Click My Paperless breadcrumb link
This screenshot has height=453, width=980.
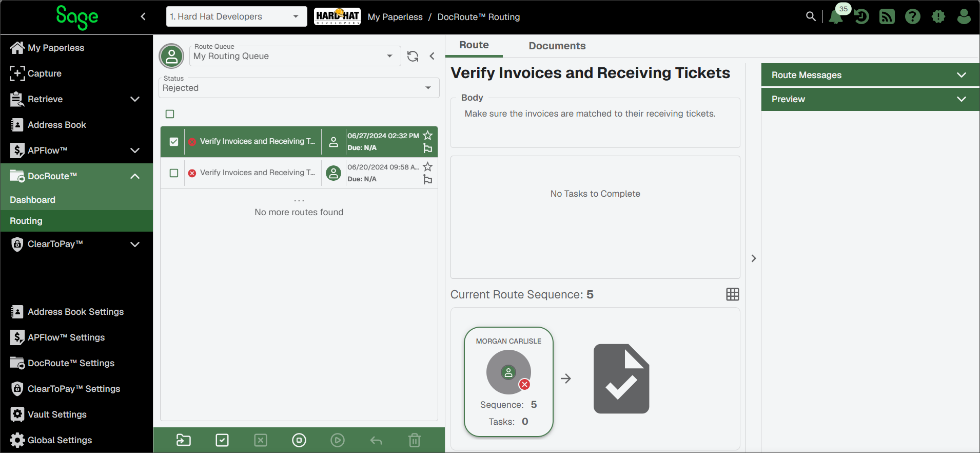click(x=395, y=17)
